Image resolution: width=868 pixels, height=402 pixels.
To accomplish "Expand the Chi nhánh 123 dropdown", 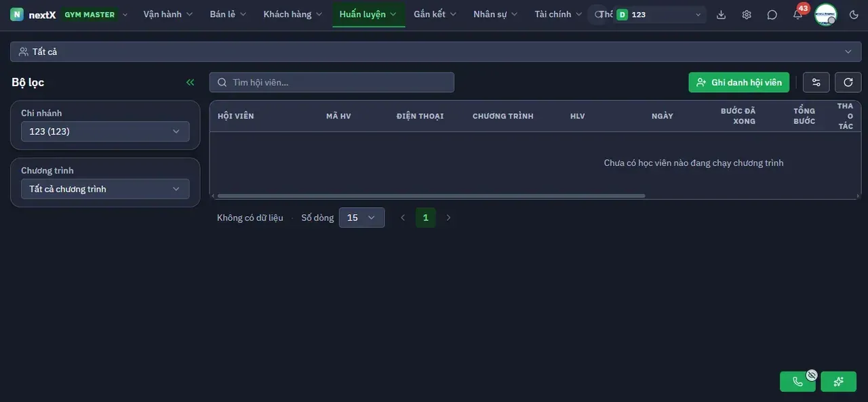I will (x=105, y=132).
